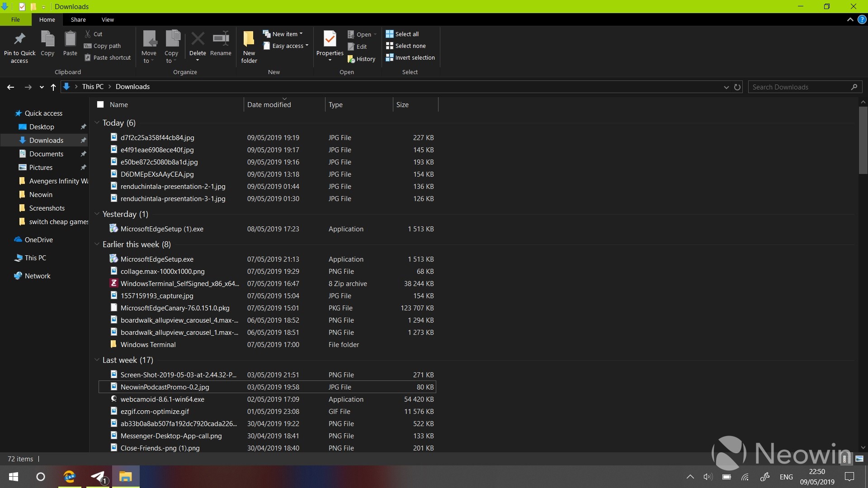Image resolution: width=868 pixels, height=488 pixels.
Task: Switch to the View ribbon tab
Action: 108,20
